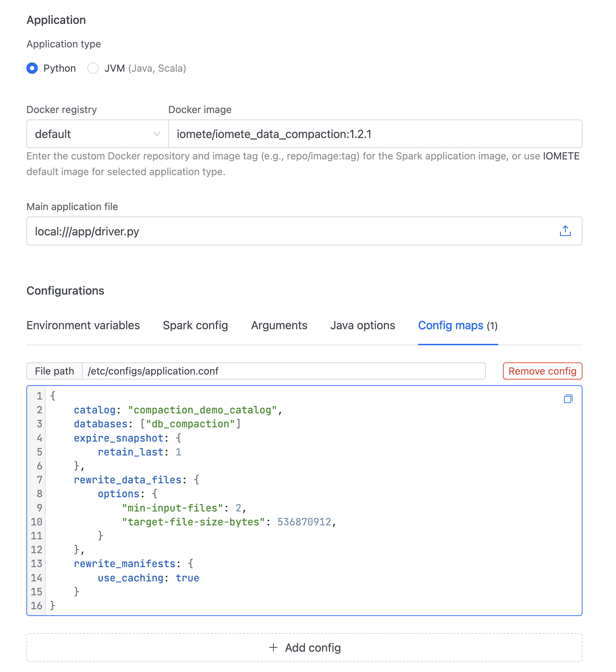Copy the config map code using copy icon

pos(568,399)
